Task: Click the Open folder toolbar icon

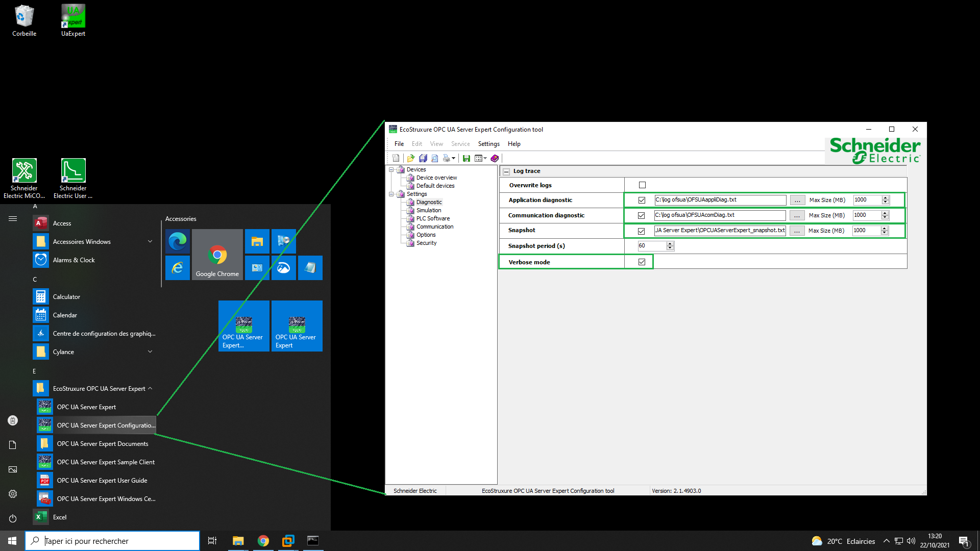Action: 411,158
